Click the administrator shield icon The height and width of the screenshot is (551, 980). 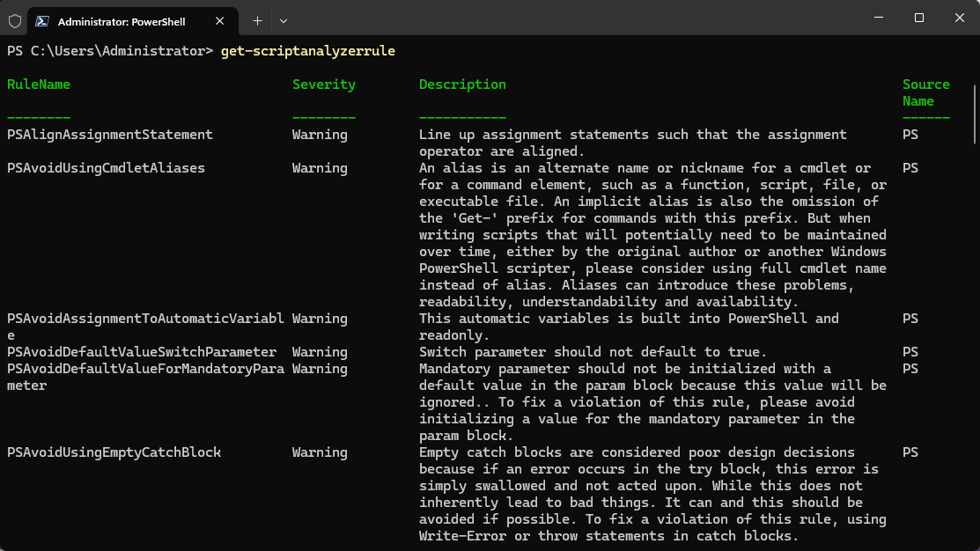coord(13,19)
